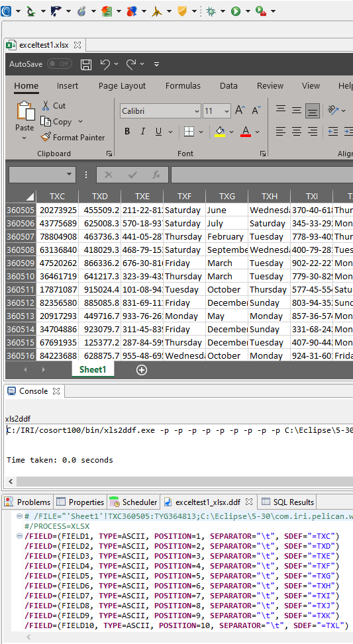Collapse the /FIELD block fold marker

coord(19,536)
